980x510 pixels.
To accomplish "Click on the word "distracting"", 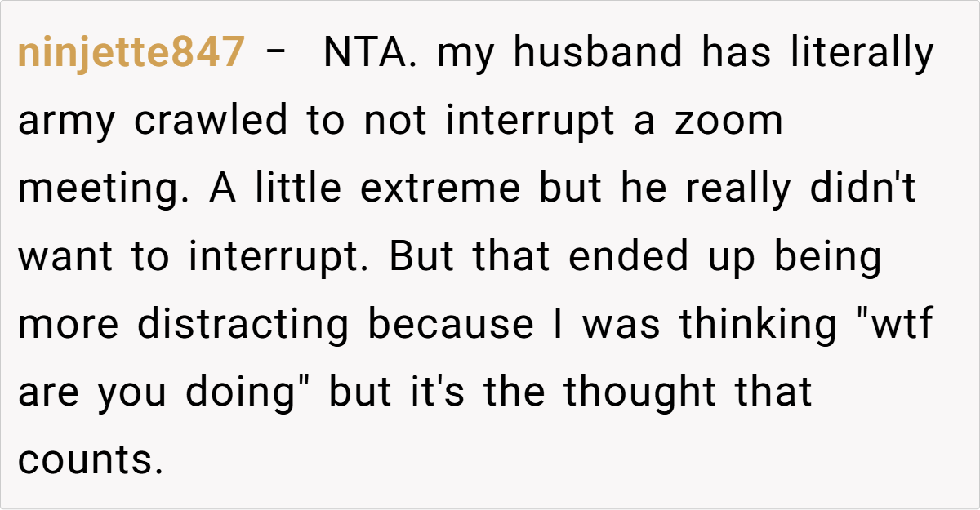I will [243, 326].
